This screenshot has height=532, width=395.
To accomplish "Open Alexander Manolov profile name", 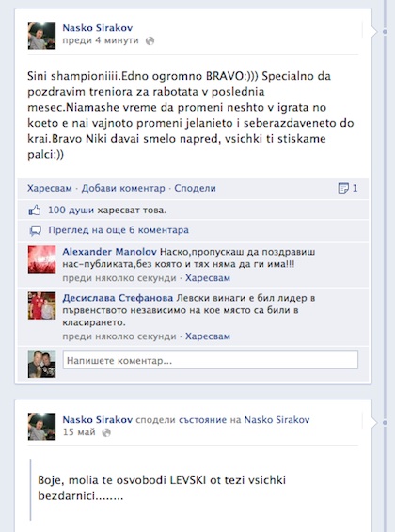I will (x=109, y=252).
